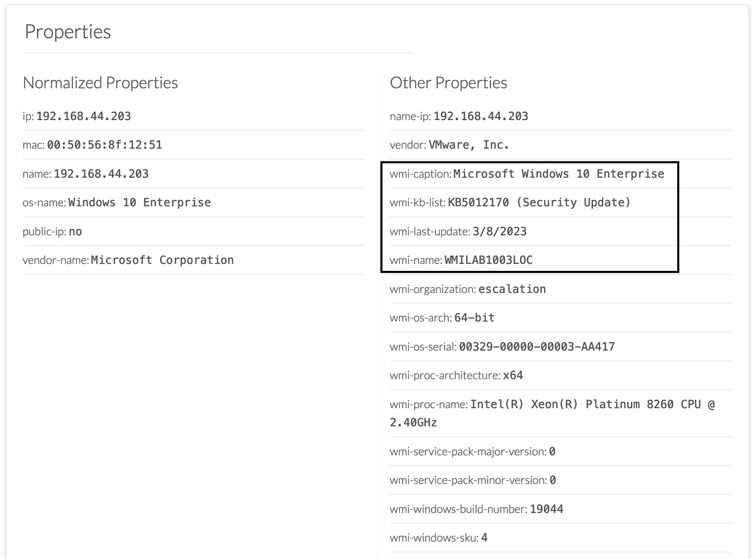Image resolution: width=756 pixels, height=559 pixels.
Task: Select vendor value VMware, Inc.
Action: pyautogui.click(x=469, y=145)
